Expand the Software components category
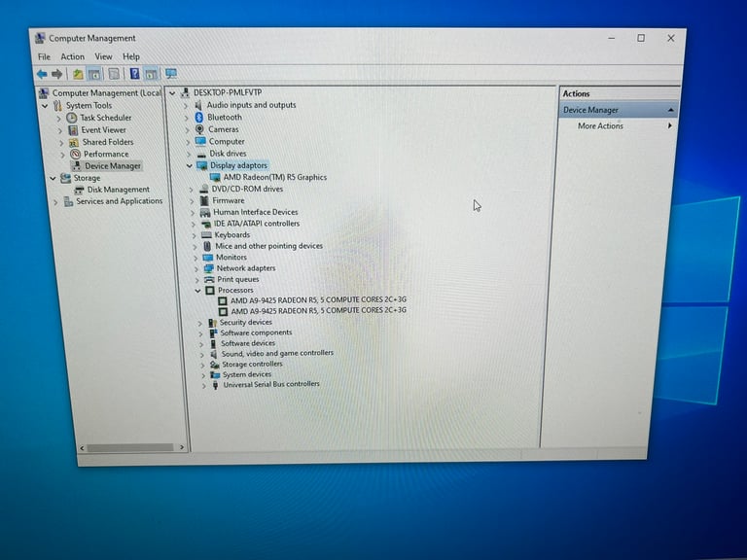The height and width of the screenshot is (560, 747). (200, 333)
